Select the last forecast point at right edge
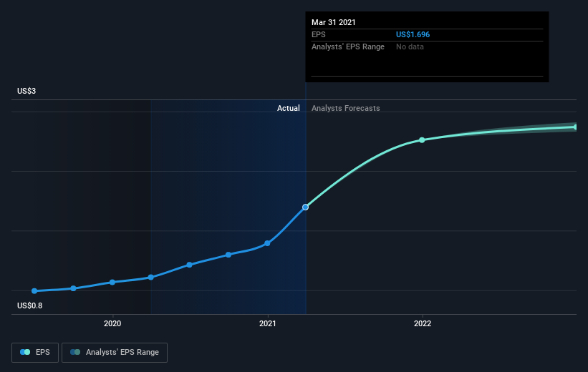This screenshot has height=372, width=588. tap(575, 127)
